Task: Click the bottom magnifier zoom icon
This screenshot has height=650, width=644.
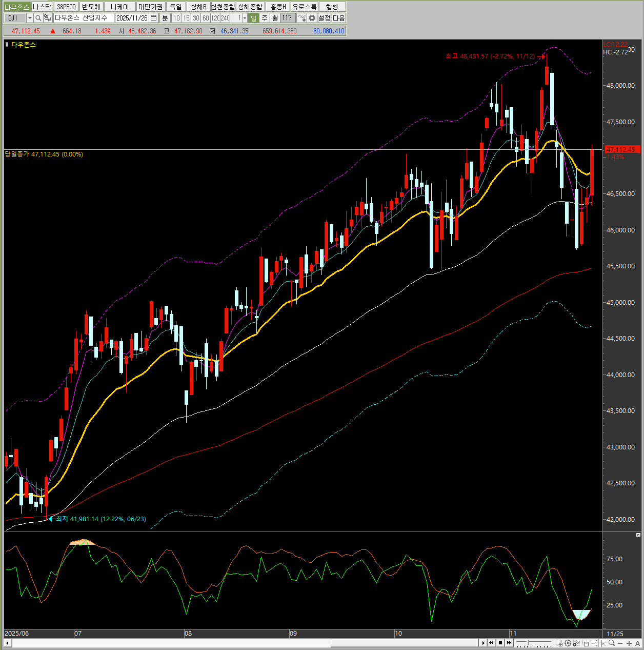Action: pos(612,643)
